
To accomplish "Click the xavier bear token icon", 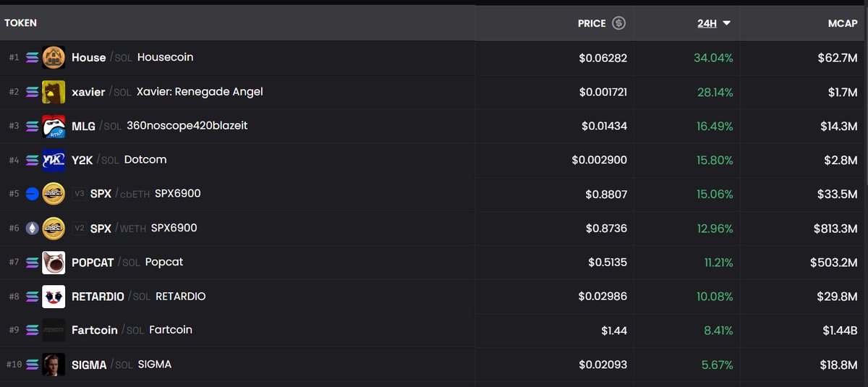I will [x=54, y=92].
